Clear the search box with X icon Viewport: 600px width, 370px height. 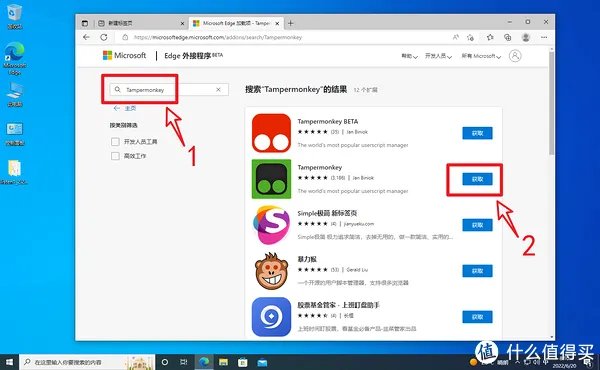click(218, 90)
